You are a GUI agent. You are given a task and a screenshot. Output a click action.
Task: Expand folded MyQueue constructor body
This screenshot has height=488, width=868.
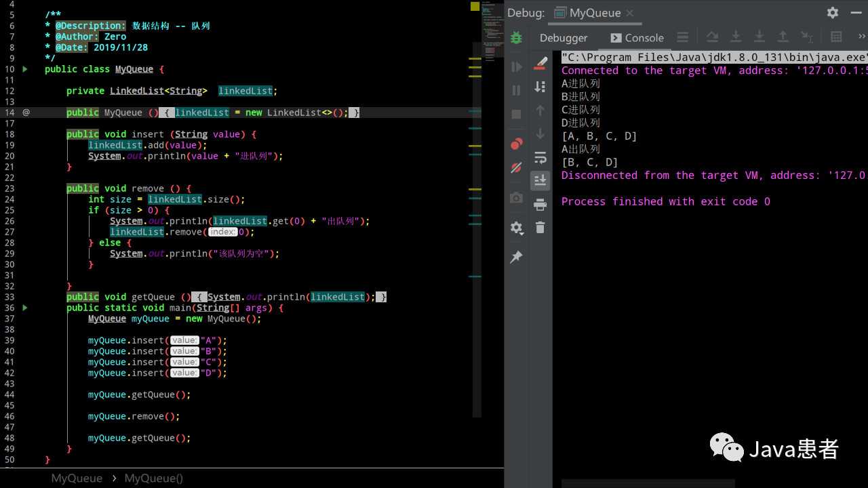coord(167,113)
